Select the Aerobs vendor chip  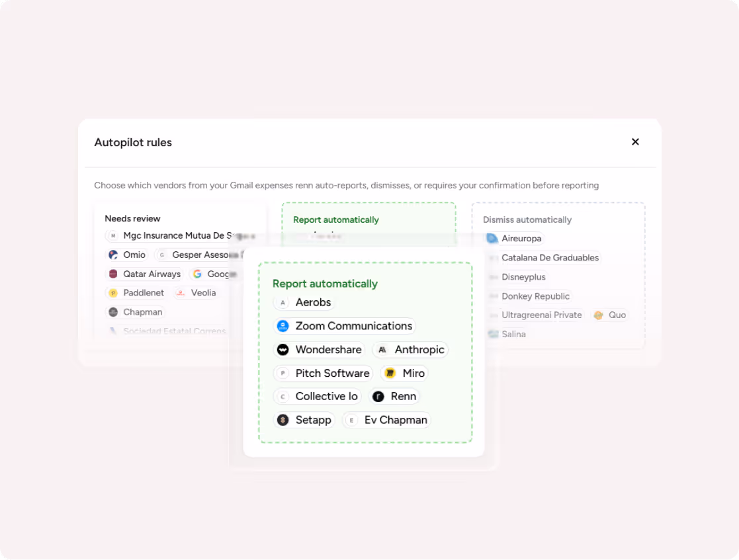(x=304, y=302)
